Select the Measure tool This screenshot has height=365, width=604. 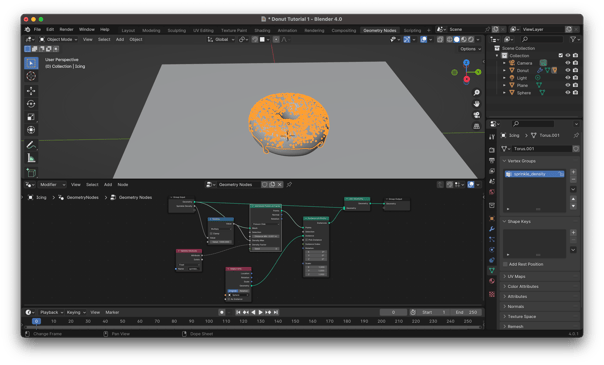31,158
